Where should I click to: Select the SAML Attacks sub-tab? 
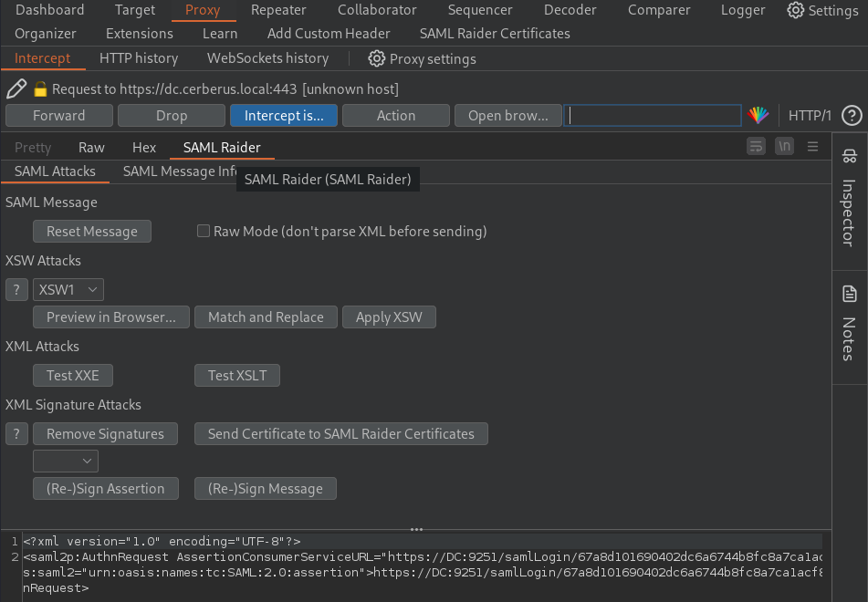click(55, 171)
